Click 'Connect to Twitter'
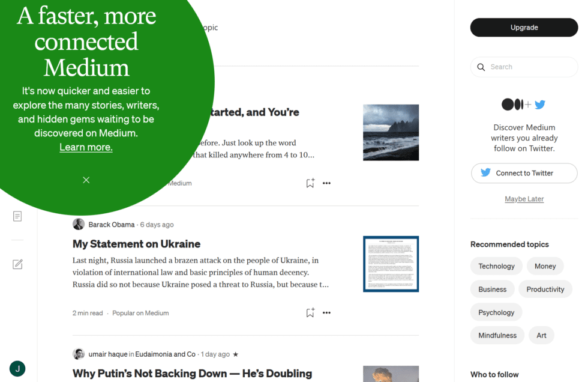This screenshot has height=382, width=588. pos(524,173)
